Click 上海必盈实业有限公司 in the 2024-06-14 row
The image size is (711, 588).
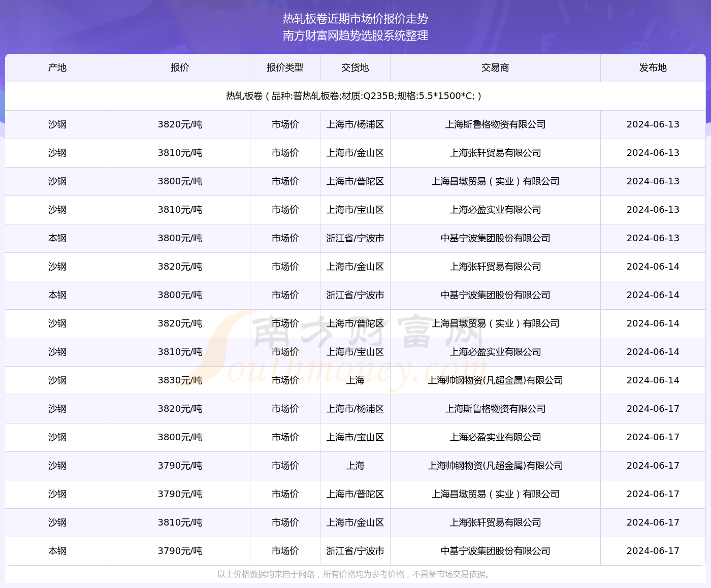tap(495, 352)
